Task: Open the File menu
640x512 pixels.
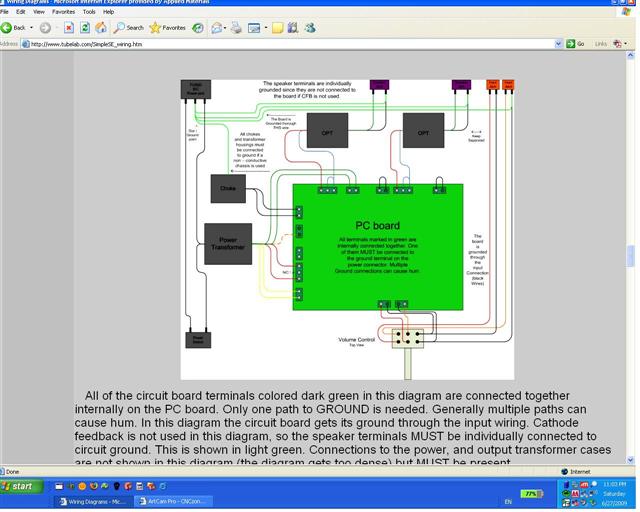Action: coord(4,12)
